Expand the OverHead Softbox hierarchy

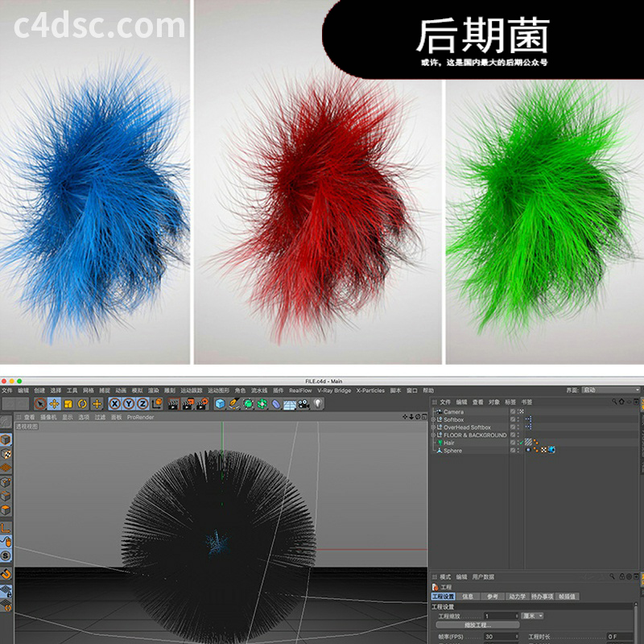coord(433,427)
